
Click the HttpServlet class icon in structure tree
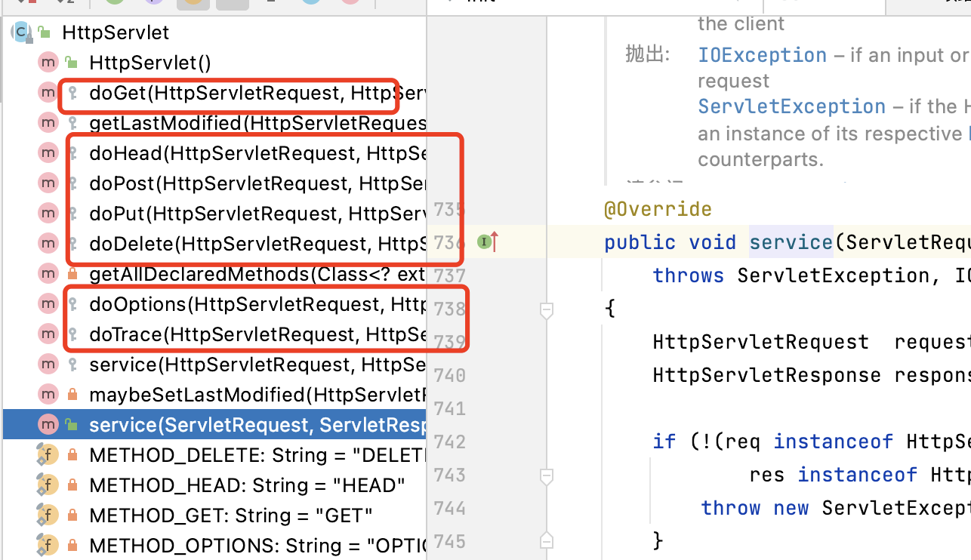[x=21, y=32]
